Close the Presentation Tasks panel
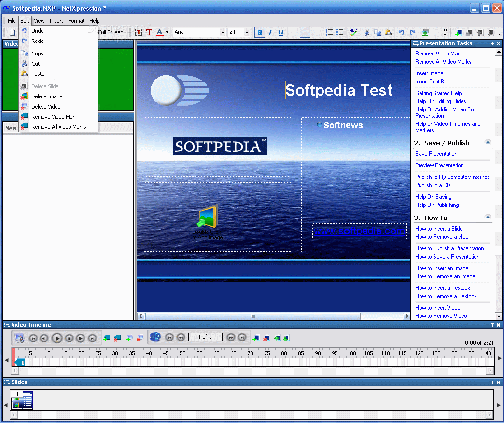This screenshot has height=423, width=504. (499, 44)
